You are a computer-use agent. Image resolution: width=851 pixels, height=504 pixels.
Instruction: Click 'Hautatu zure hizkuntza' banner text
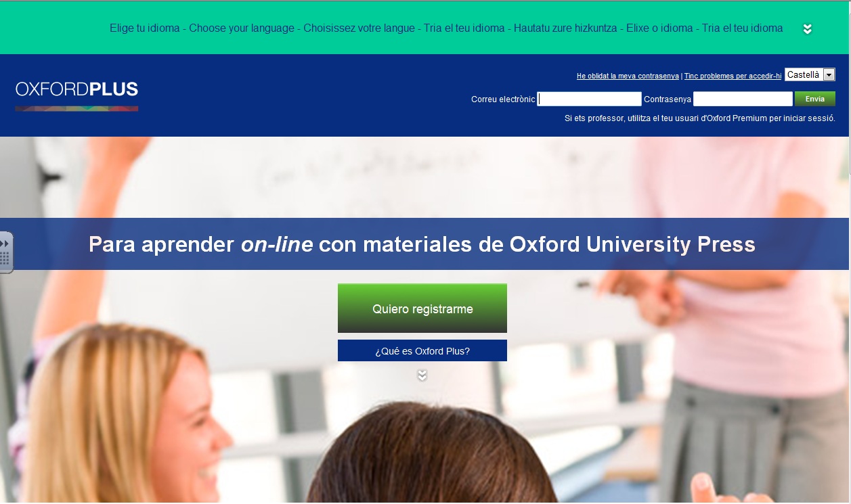[565, 28]
